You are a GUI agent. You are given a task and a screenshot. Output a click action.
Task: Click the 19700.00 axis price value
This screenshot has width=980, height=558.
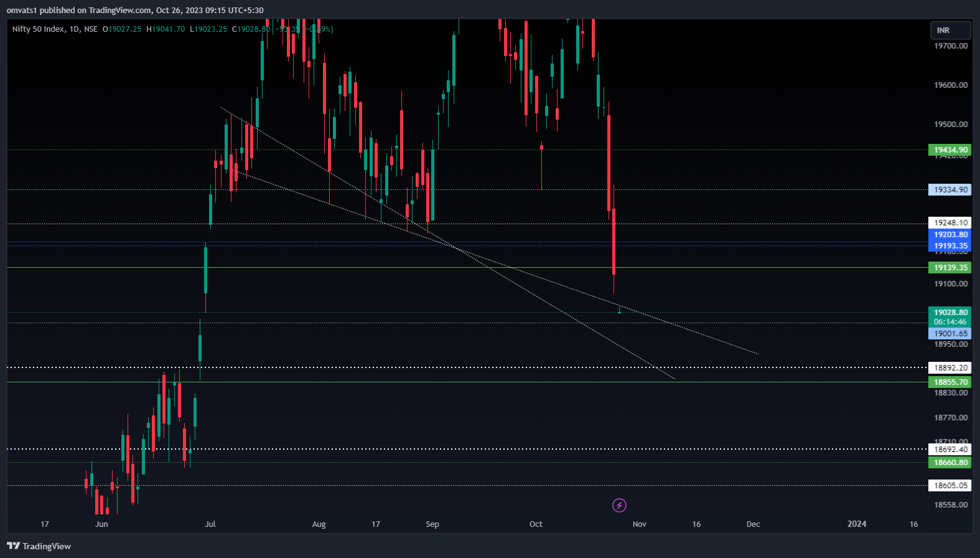[951, 46]
